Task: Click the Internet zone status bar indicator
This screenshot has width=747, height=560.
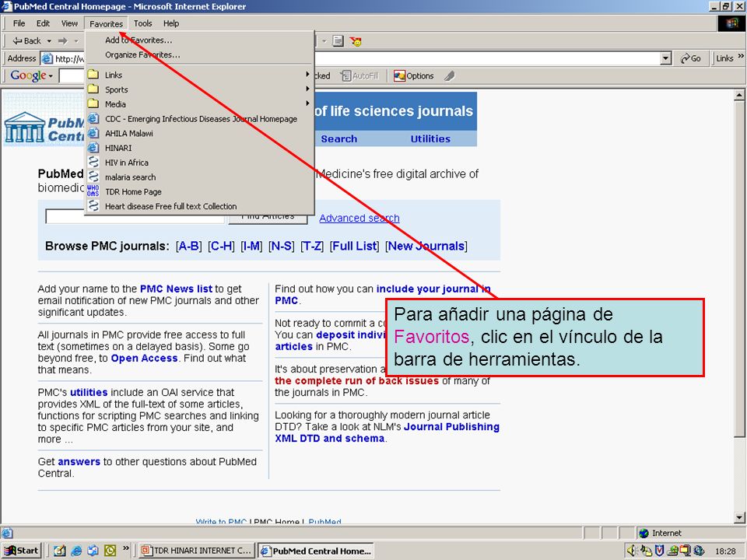Action: click(x=661, y=534)
